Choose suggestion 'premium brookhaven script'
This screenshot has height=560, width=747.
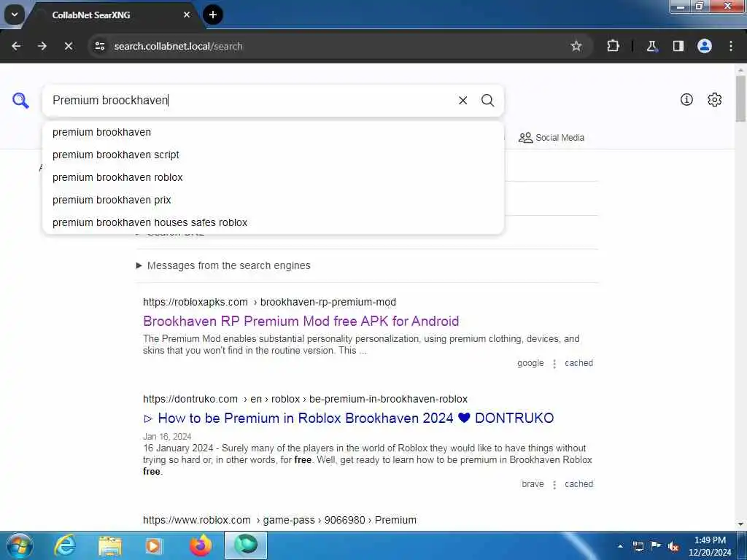273,155
